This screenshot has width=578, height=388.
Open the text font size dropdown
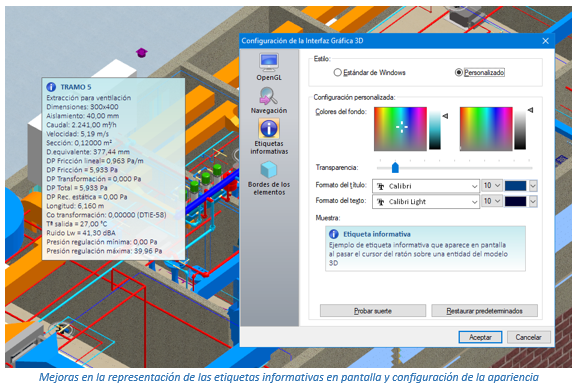pos(492,201)
